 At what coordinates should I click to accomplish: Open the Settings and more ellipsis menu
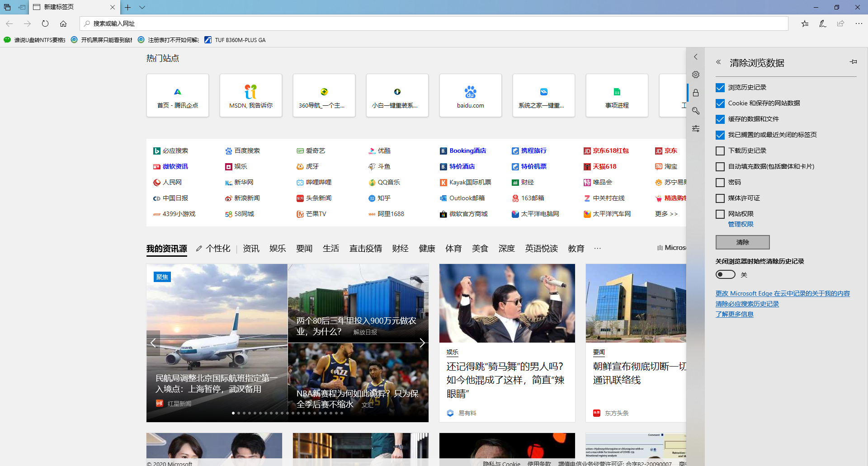(859, 24)
